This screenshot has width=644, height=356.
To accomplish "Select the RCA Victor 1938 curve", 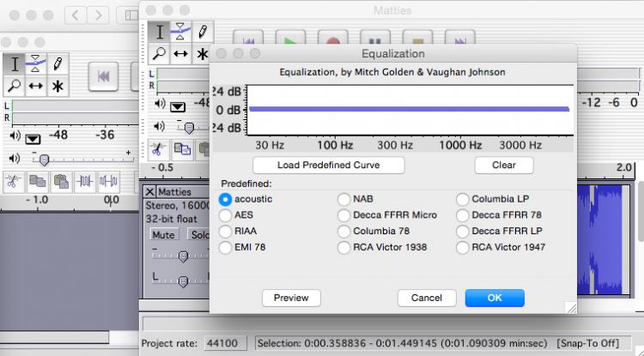I will coord(343,247).
